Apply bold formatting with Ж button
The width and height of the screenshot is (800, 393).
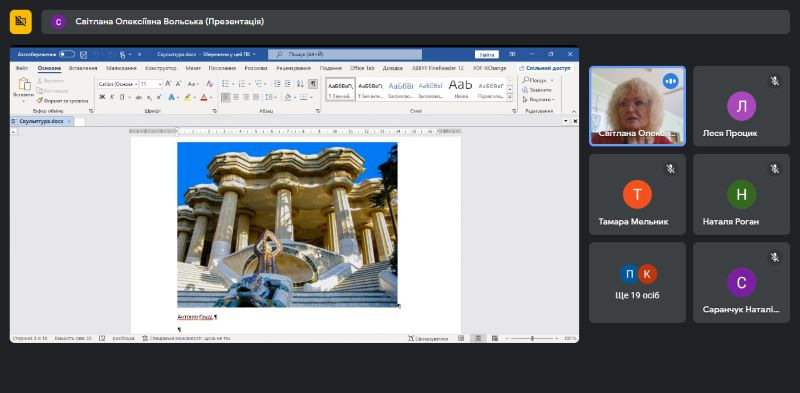(x=102, y=97)
